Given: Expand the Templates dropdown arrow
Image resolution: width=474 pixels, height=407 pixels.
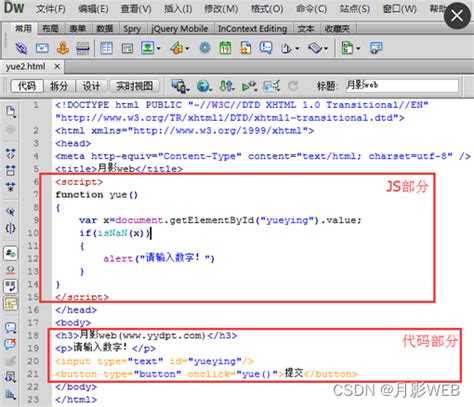Looking at the screenshot, I should click(358, 49).
